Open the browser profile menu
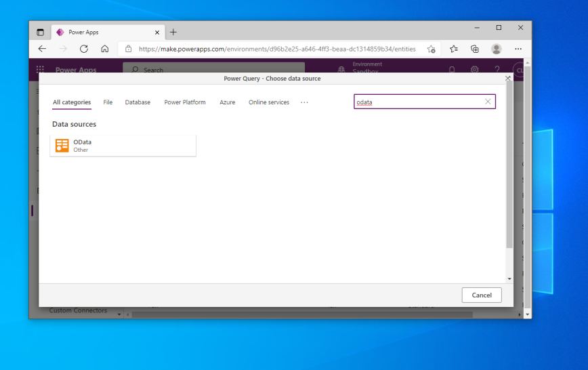Image resolution: width=588 pixels, height=370 pixels. 496,49
